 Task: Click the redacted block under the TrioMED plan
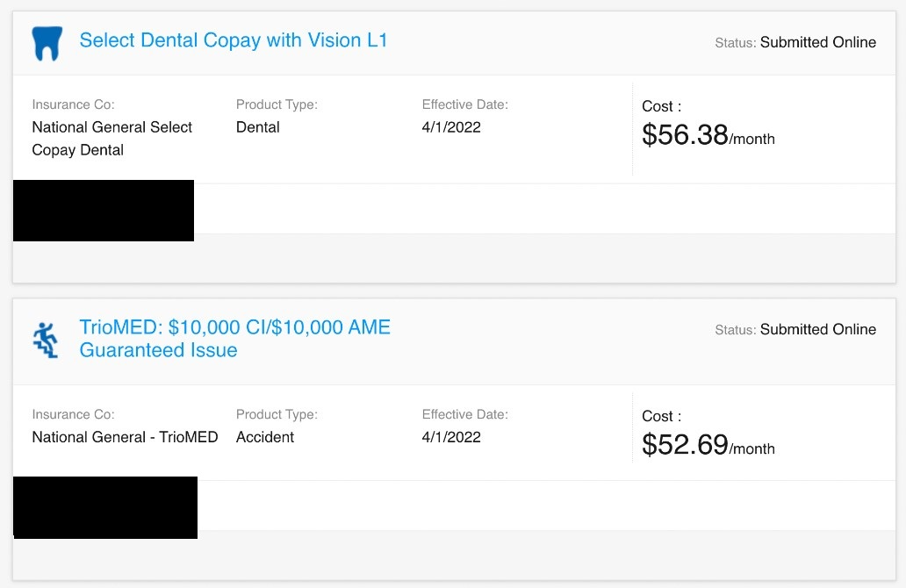(105, 507)
